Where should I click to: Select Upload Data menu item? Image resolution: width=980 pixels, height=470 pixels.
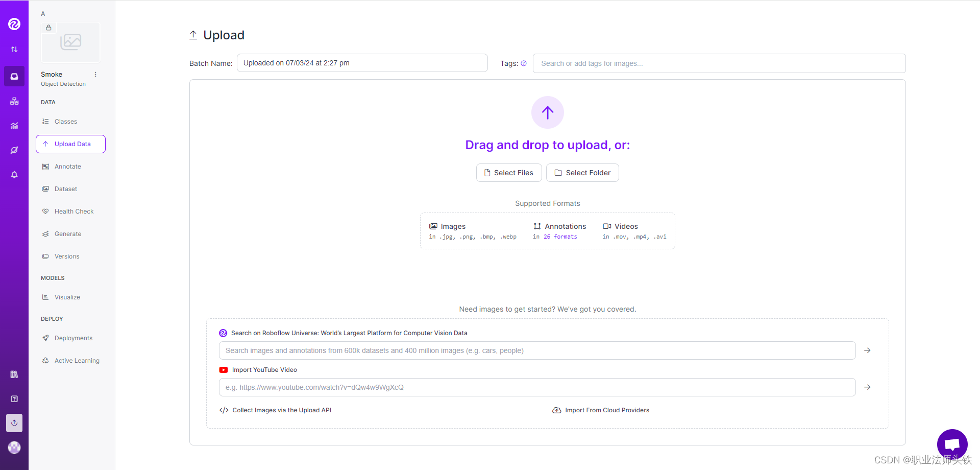pyautogui.click(x=70, y=144)
